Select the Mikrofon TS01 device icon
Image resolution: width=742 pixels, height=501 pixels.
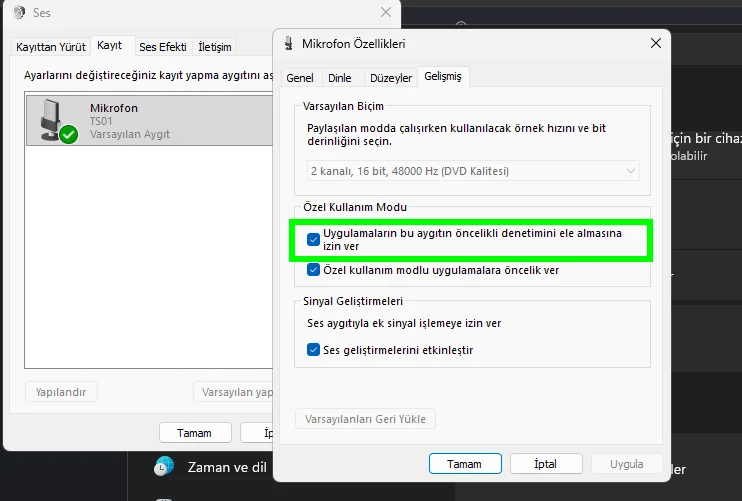click(58, 121)
